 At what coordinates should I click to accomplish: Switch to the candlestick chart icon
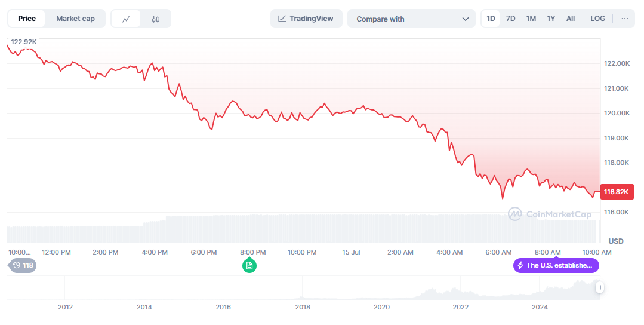point(156,19)
